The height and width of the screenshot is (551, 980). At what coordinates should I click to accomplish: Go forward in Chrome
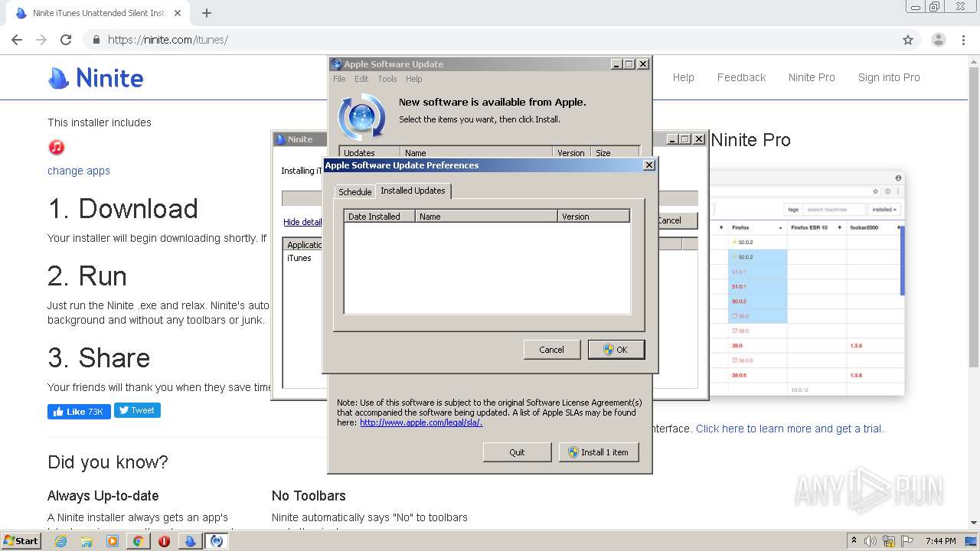41,40
